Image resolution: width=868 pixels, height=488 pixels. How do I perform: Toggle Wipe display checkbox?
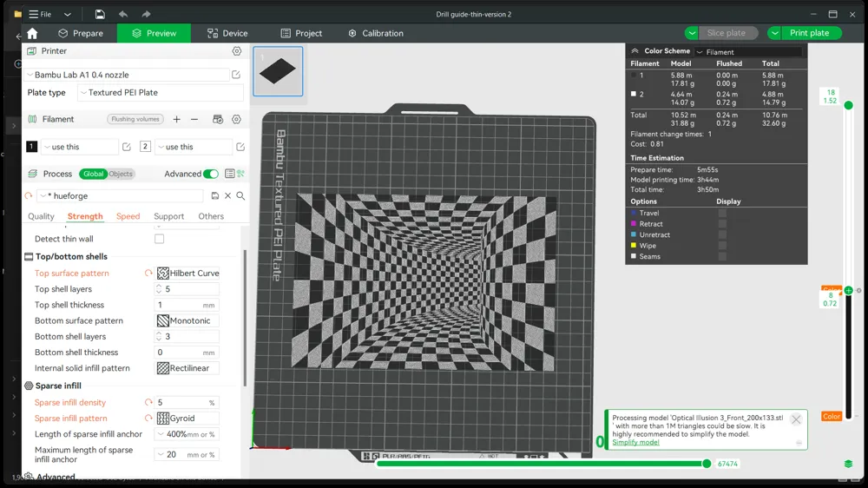(x=722, y=246)
